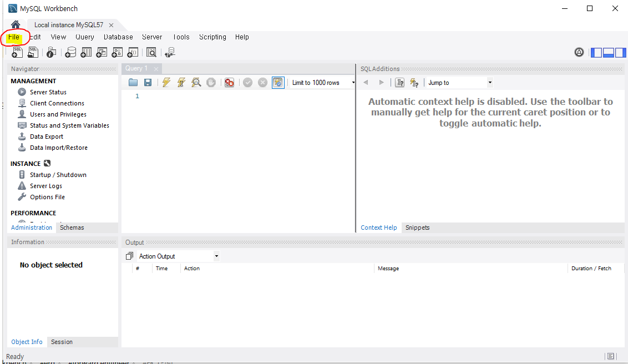Open Server Status in Navigator
628x364 pixels.
[x=48, y=92]
